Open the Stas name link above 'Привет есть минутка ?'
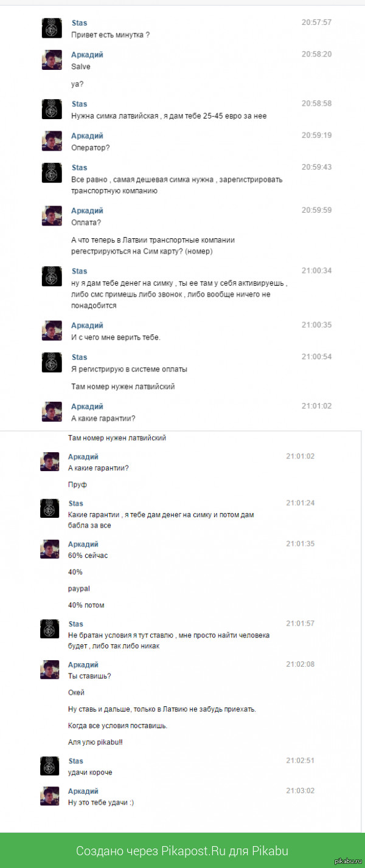The height and width of the screenshot is (868, 365). (79, 22)
